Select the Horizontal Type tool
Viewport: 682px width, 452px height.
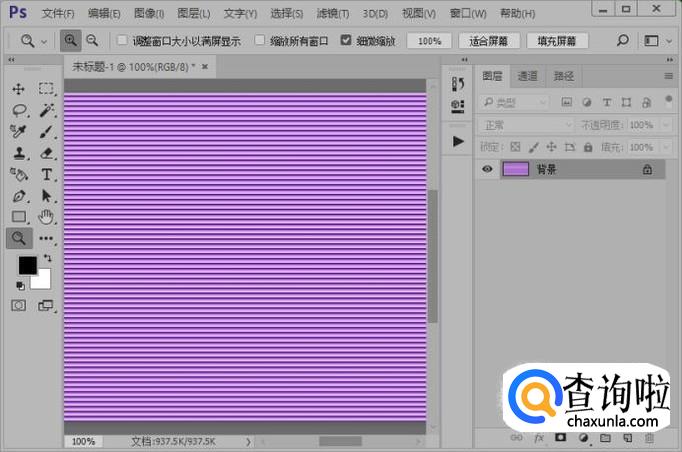(x=46, y=174)
